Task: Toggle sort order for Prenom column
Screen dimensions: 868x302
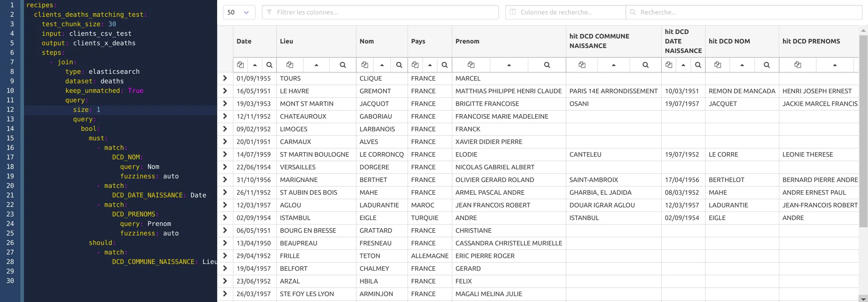Action: pyautogui.click(x=509, y=65)
